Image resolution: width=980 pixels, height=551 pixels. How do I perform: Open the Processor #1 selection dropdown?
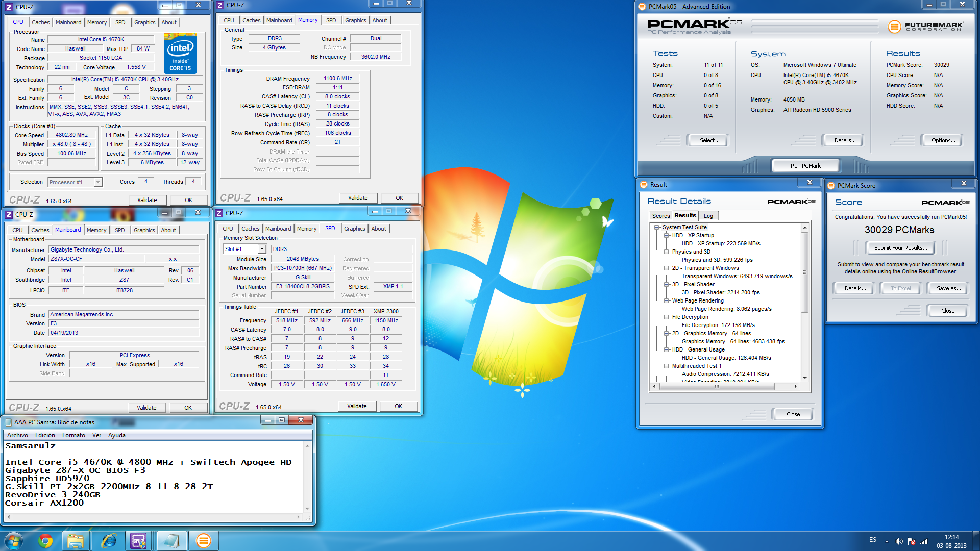(98, 182)
